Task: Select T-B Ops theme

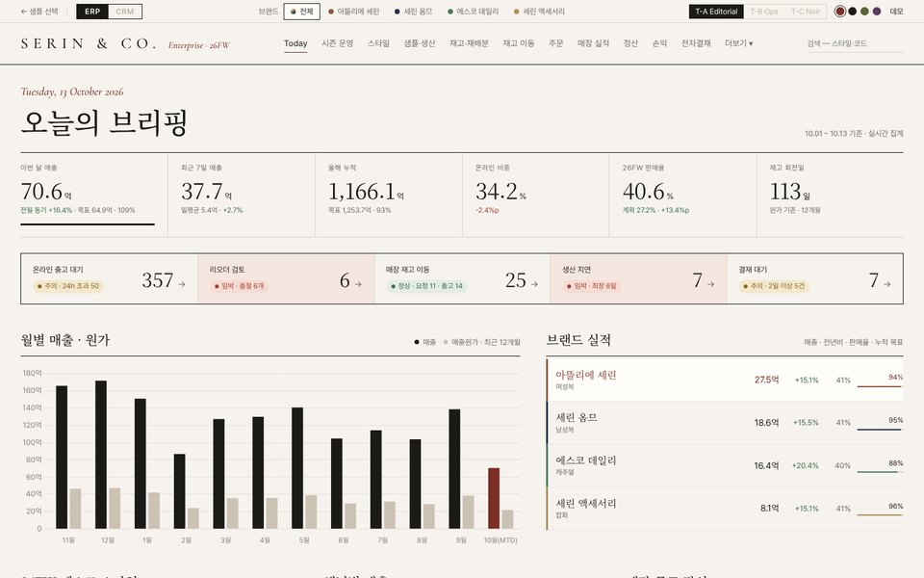Action: (x=763, y=12)
